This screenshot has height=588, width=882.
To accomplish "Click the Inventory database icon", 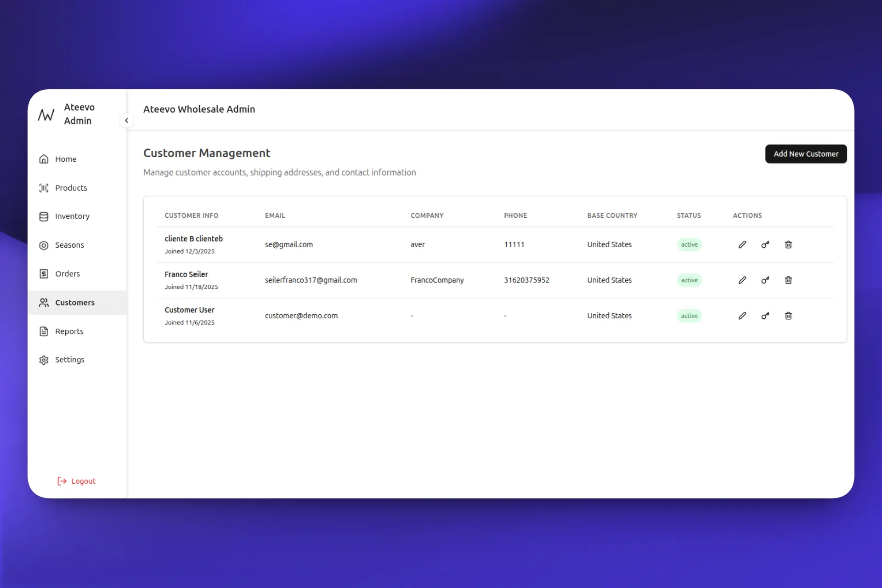I will 44,216.
